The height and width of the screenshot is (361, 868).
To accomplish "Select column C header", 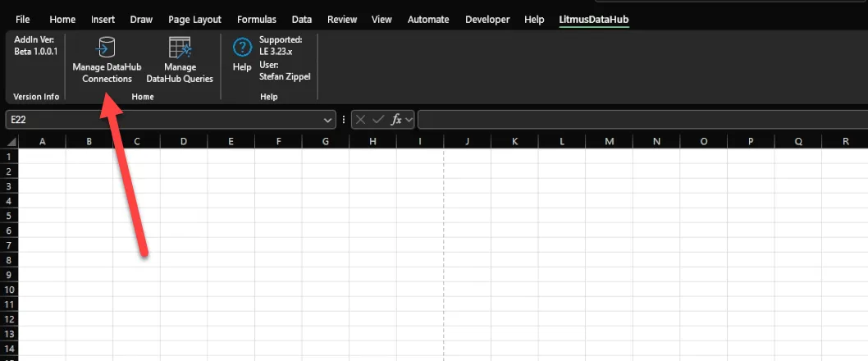I will [137, 142].
